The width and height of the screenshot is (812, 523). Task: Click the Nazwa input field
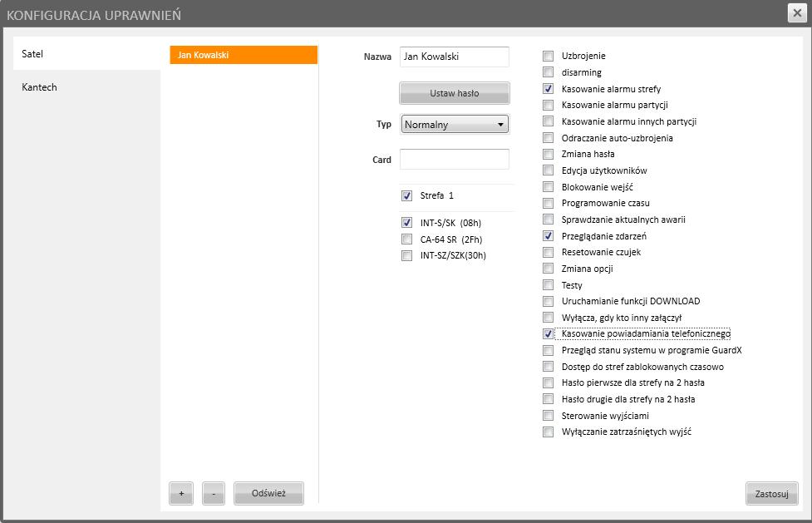[454, 57]
